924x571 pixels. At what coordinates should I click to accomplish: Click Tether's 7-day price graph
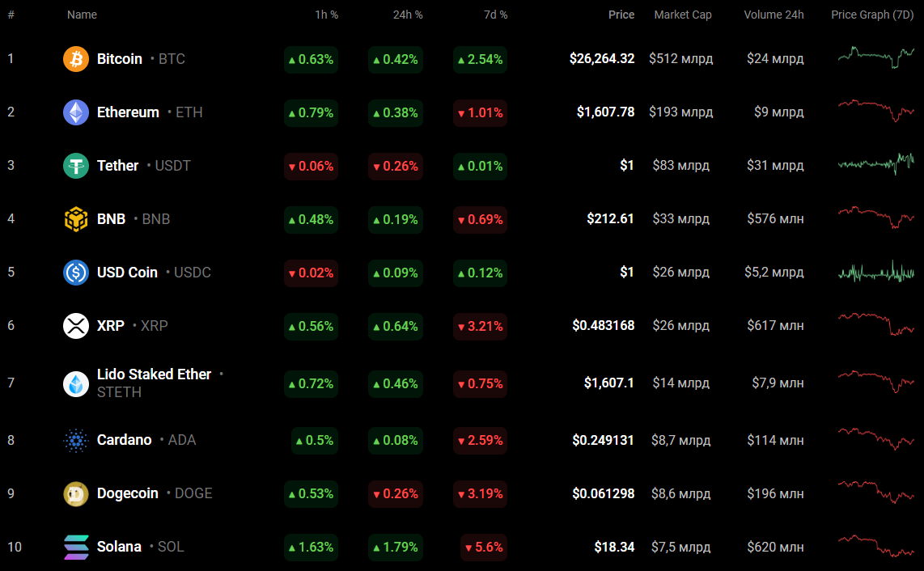pos(875,164)
